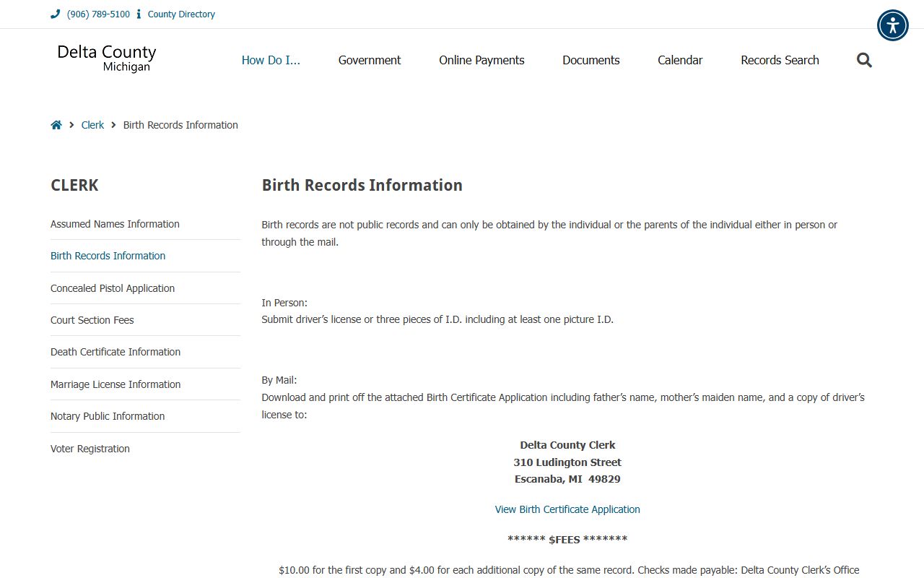Image resolution: width=924 pixels, height=578 pixels.
Task: Open the accessibility options widget
Action: pyautogui.click(x=893, y=25)
